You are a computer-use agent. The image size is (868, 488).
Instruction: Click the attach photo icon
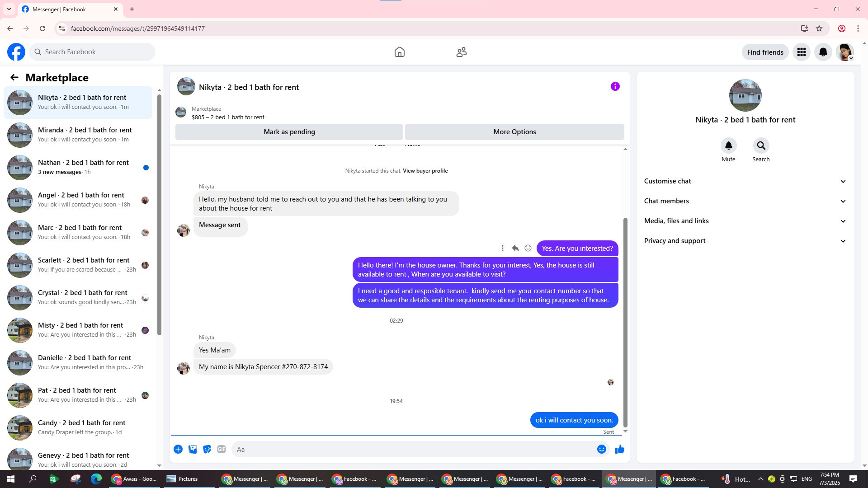(193, 449)
